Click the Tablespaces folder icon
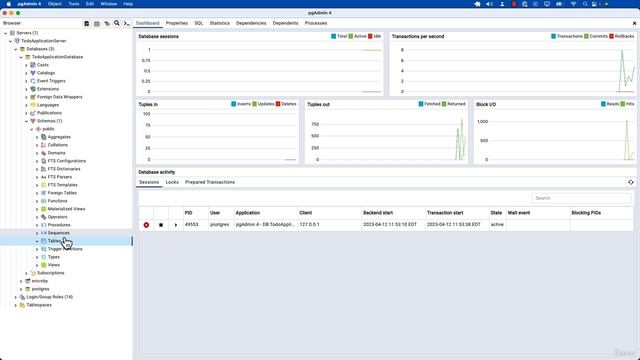This screenshot has height=360, width=640. point(22,305)
